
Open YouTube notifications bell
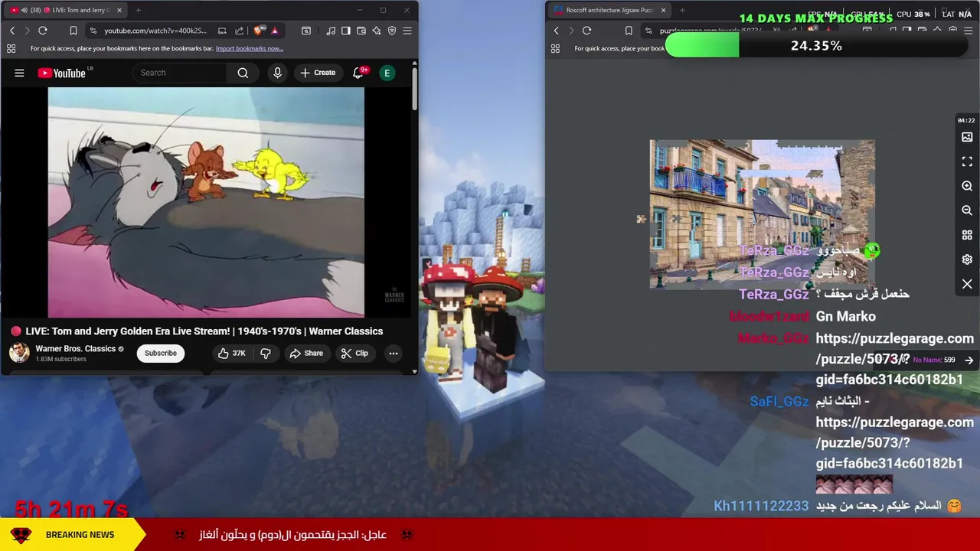pos(358,73)
